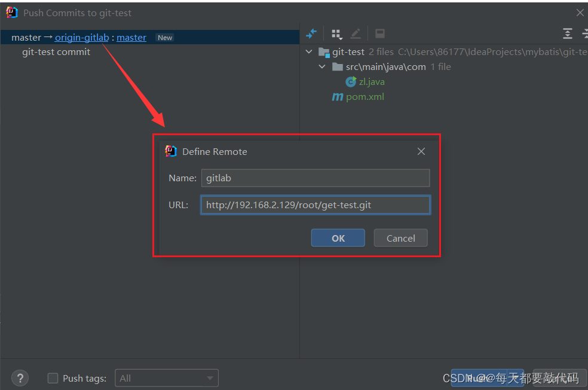Click the New branch label tag
The image size is (588, 390).
(x=165, y=38)
